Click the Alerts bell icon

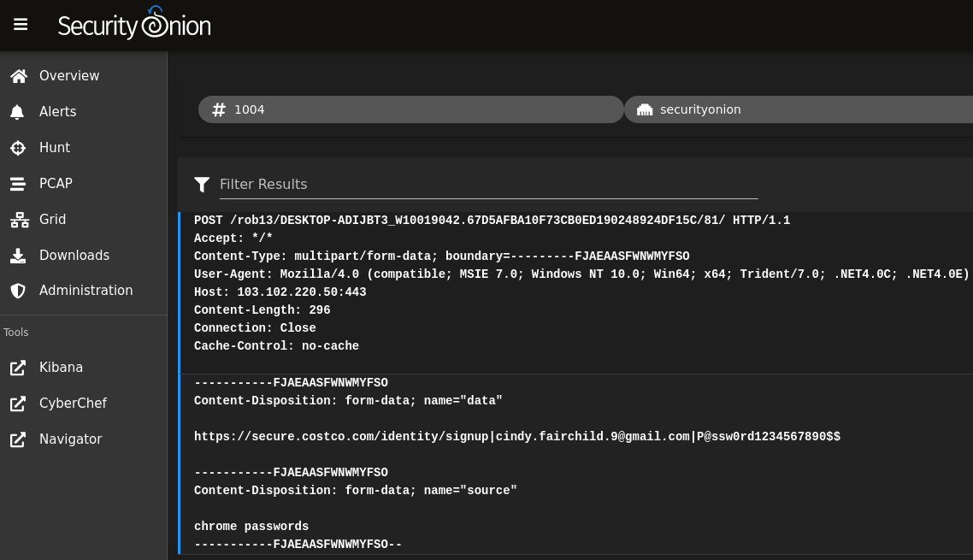17,112
